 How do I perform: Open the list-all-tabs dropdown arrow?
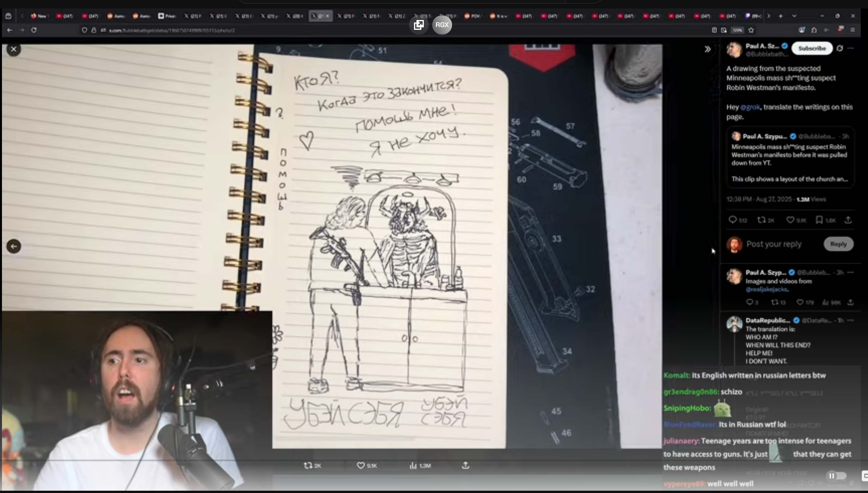(794, 16)
